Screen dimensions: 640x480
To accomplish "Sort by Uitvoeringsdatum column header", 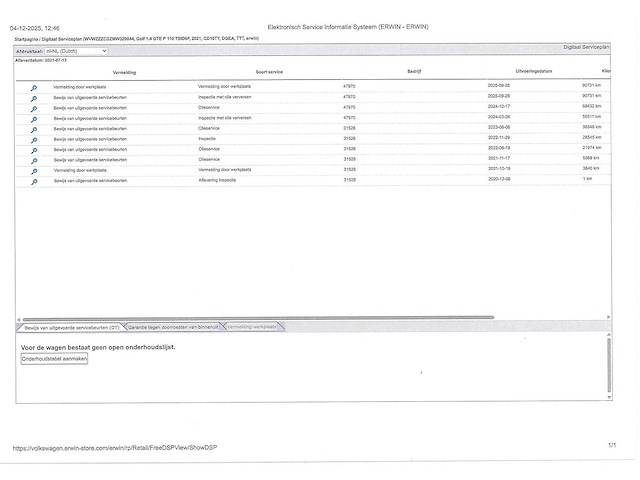I will [534, 72].
